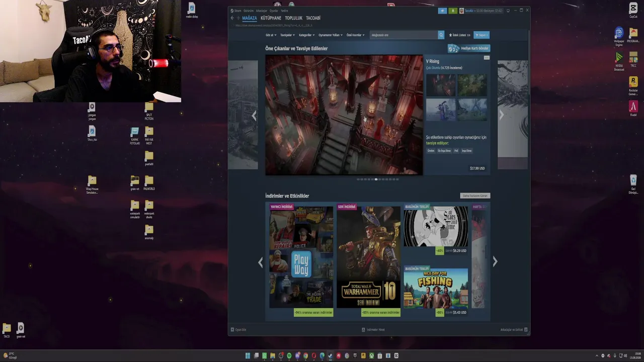This screenshot has height=362, width=644.
Task: Open the Nice Day for Fishing deal
Action: click(436, 291)
